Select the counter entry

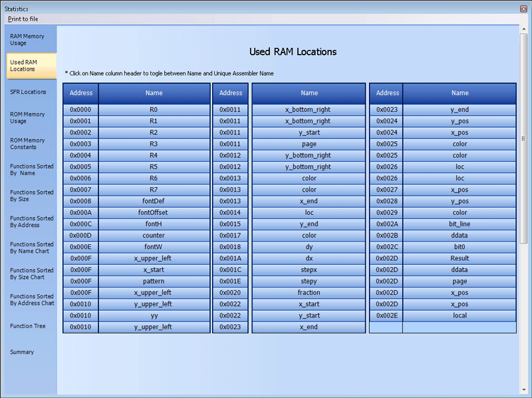click(x=154, y=236)
